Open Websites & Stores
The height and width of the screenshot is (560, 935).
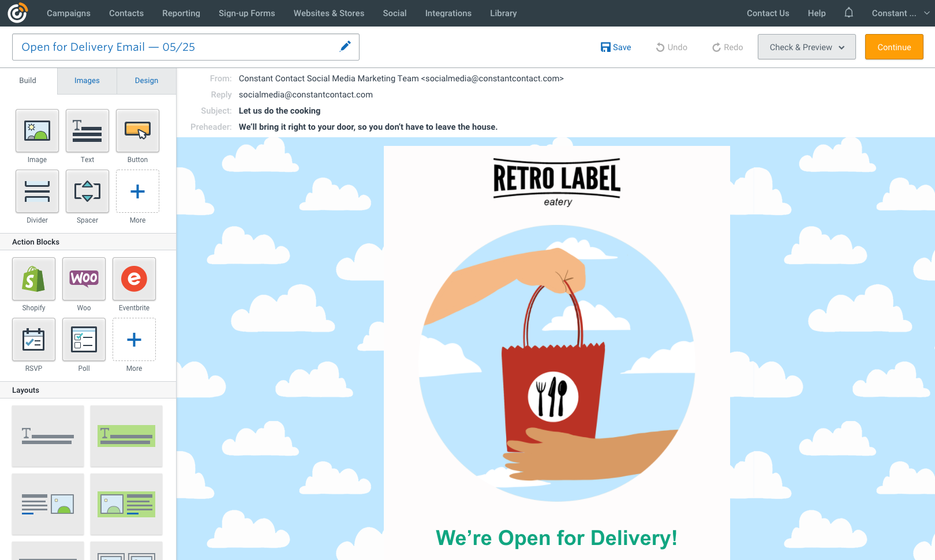pos(329,13)
